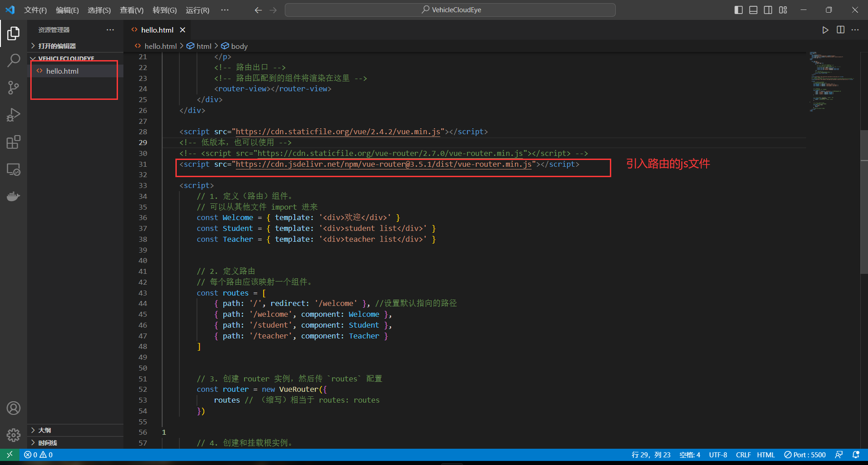Click line number 43 in the gutter

tap(143, 293)
